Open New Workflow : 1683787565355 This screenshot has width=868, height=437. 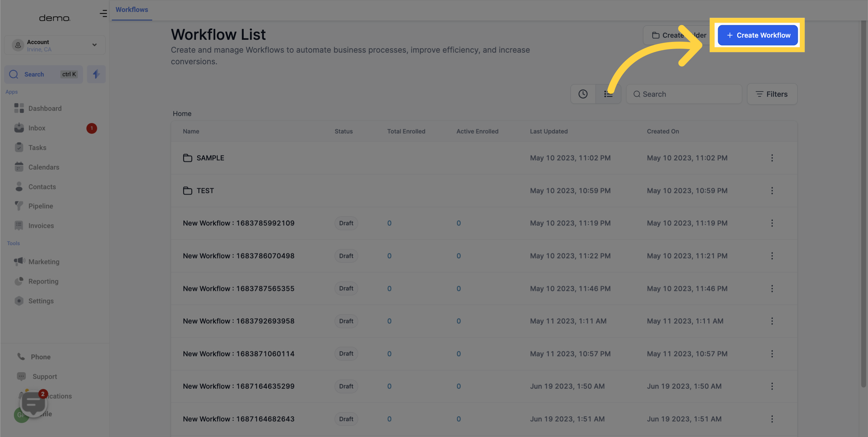(239, 288)
